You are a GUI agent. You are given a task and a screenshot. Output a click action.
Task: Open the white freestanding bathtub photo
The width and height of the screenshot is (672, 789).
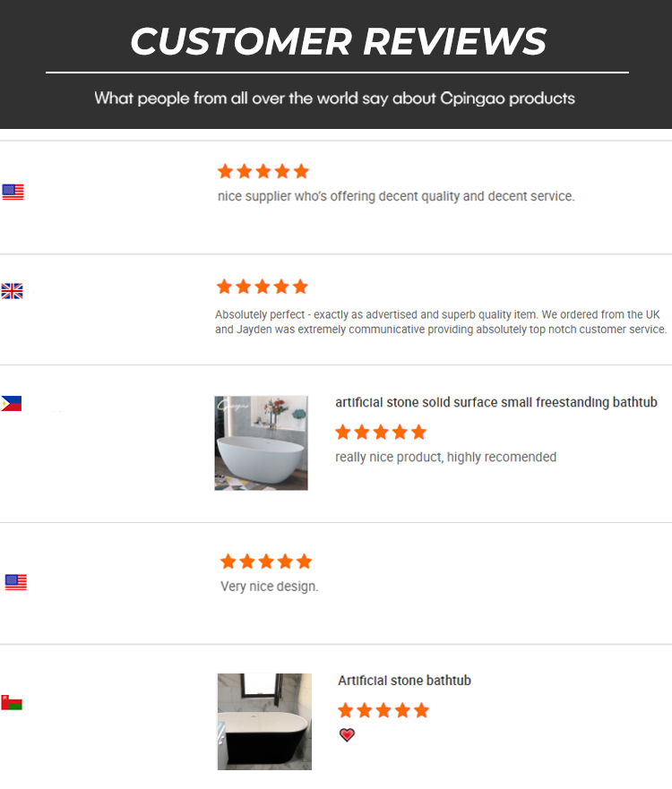[261, 442]
